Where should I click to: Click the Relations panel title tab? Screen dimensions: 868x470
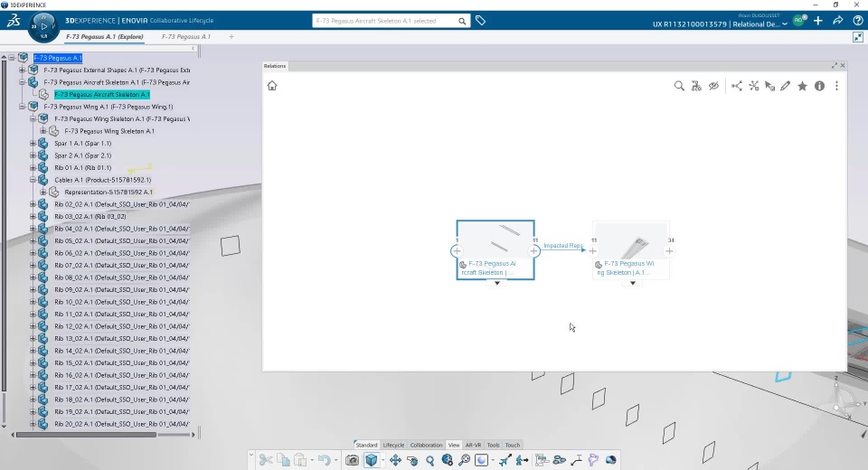click(275, 66)
